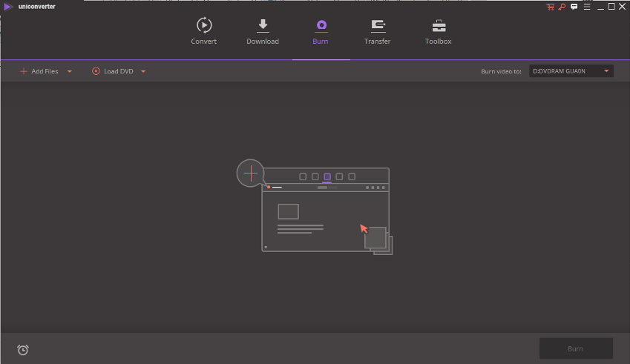Screen dimensions: 630x364
Task: Click the shopping cart purchase icon
Action: [x=550, y=7]
